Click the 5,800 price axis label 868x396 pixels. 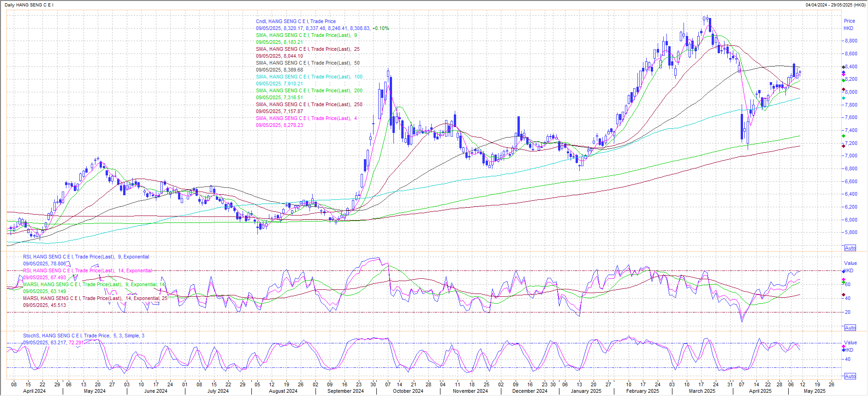(x=851, y=232)
